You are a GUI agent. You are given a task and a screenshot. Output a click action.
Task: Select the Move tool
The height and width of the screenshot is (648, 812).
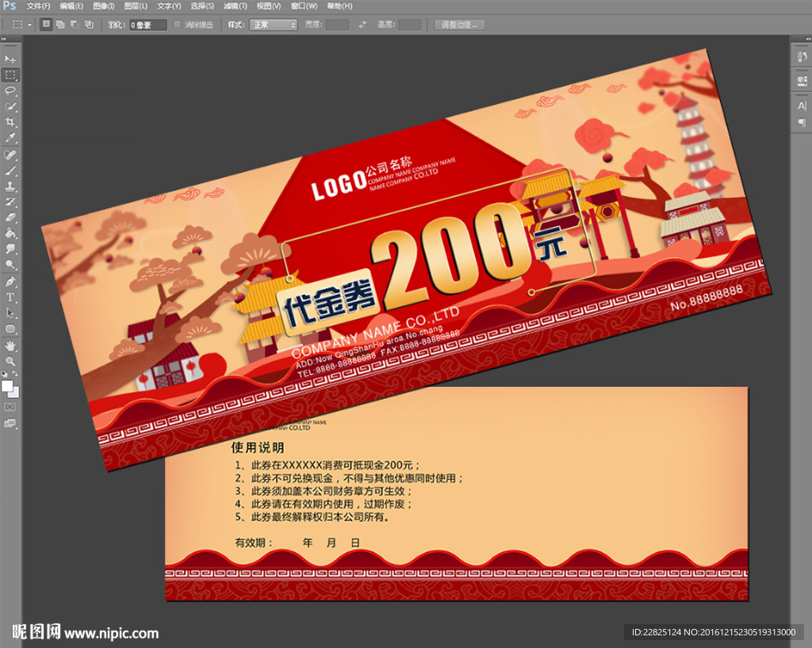coord(10,59)
